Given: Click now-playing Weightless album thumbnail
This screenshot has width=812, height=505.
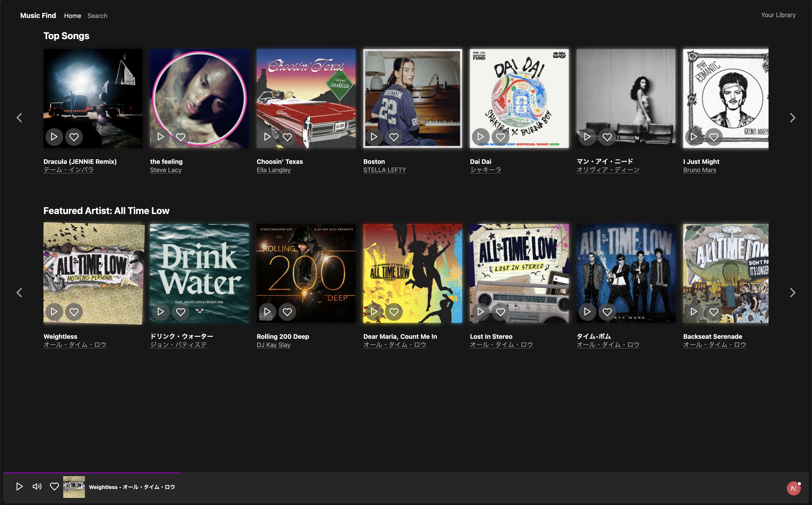Looking at the screenshot, I should coord(74,487).
